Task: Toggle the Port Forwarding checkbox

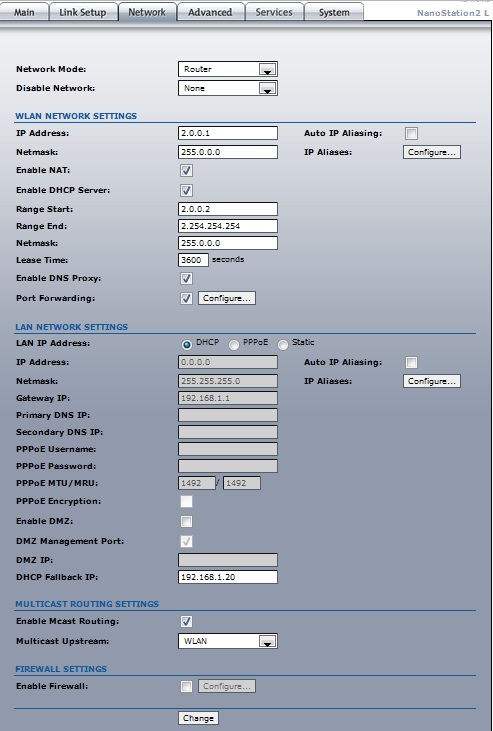Action: [x=186, y=298]
